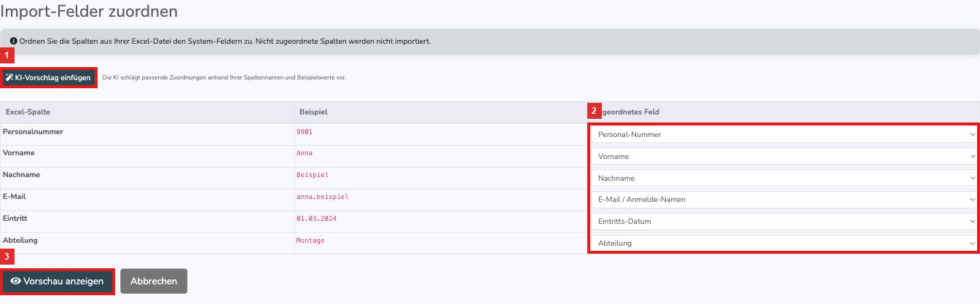Viewport: 980px width, 304px height.
Task: Select example value Anna
Action: (x=305, y=154)
